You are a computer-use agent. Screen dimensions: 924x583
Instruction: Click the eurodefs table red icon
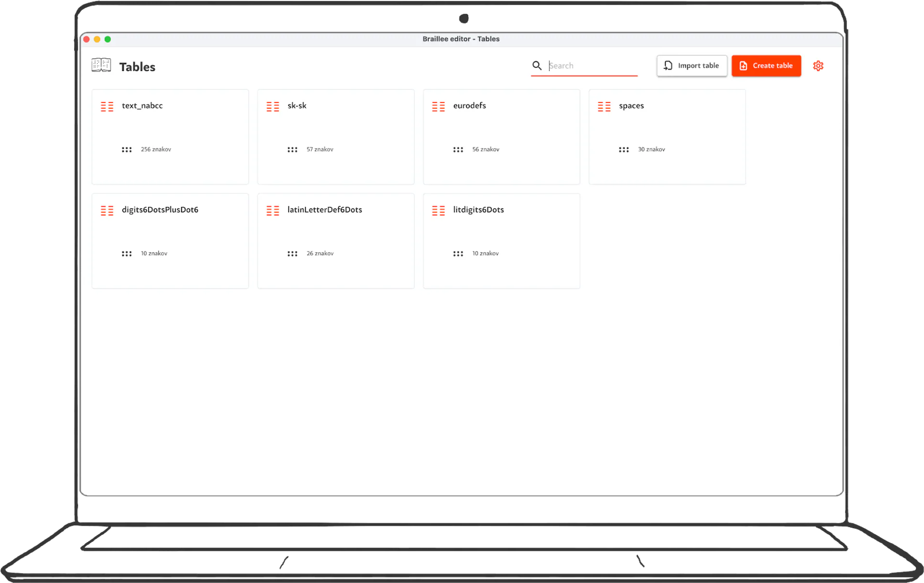(x=438, y=106)
